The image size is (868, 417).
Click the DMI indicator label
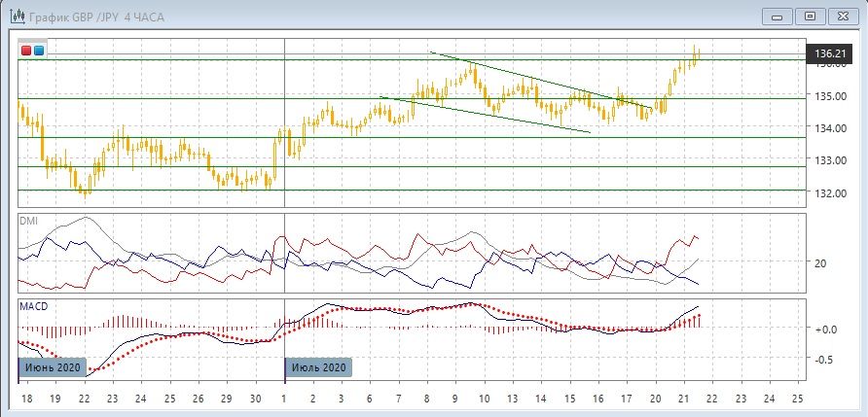pyautogui.click(x=27, y=221)
